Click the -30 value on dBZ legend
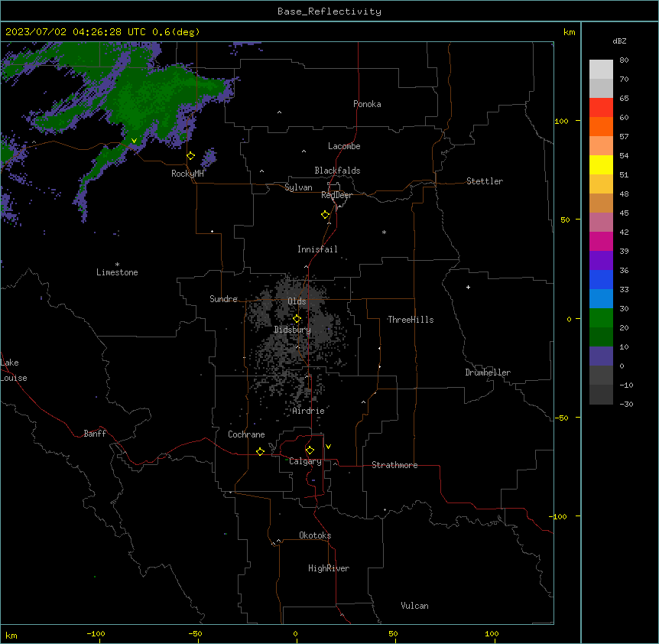Viewport: 659px width, 644px height. (x=626, y=405)
